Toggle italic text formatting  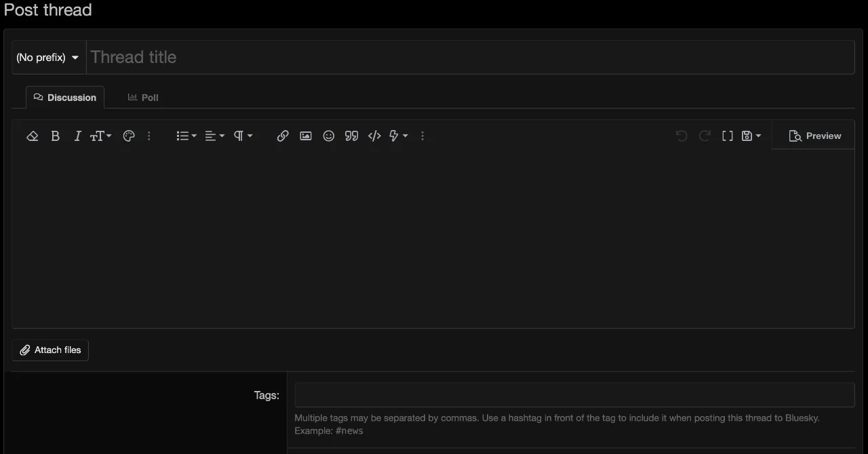(x=77, y=136)
